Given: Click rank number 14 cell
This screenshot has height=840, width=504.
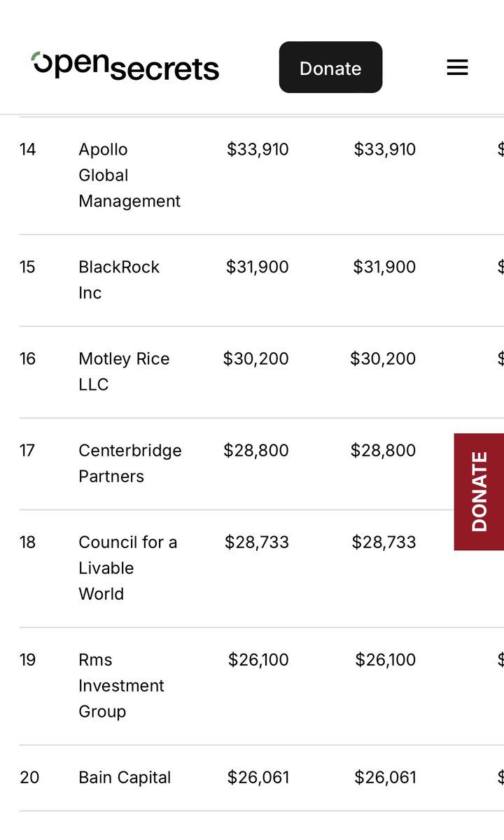Looking at the screenshot, I should coord(28,149).
